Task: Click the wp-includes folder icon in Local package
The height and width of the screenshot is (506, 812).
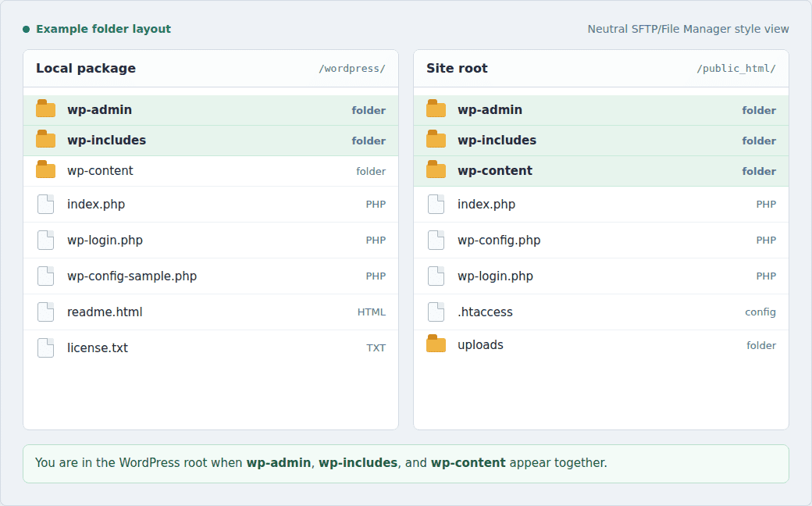Action: (45, 139)
